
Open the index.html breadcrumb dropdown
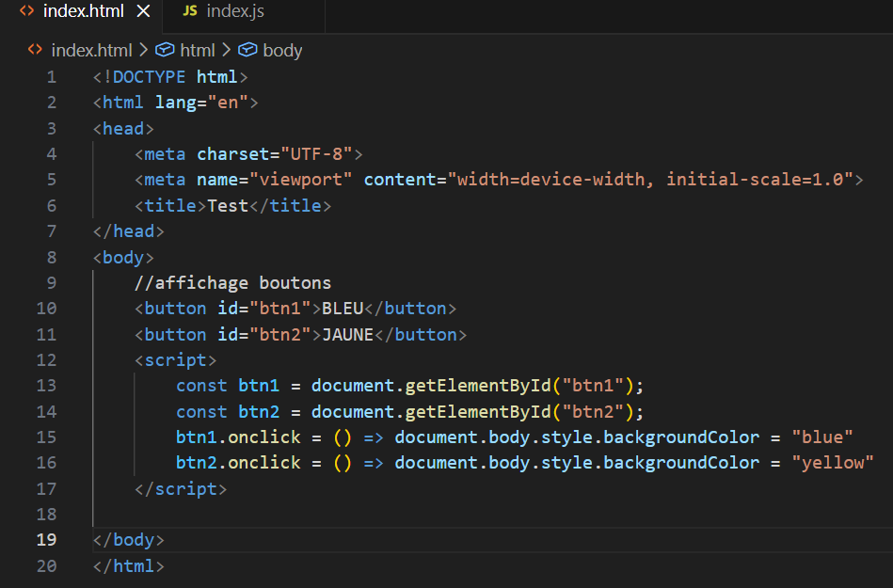pos(90,50)
